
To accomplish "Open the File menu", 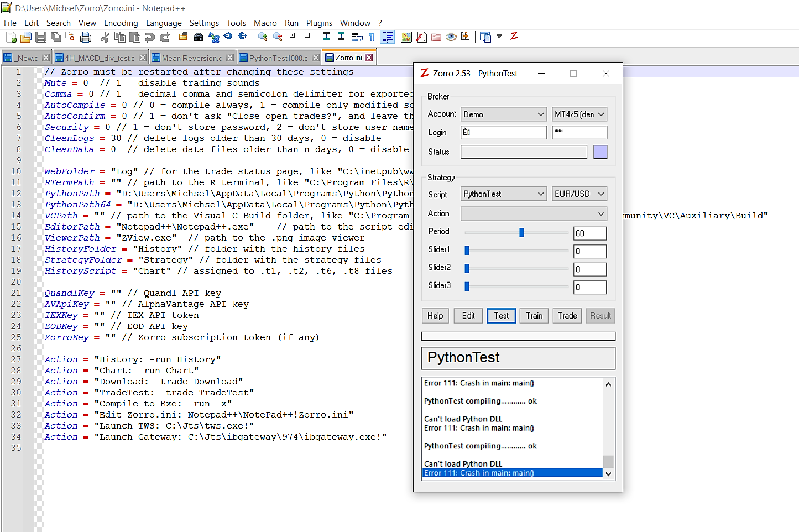I will pyautogui.click(x=10, y=23).
